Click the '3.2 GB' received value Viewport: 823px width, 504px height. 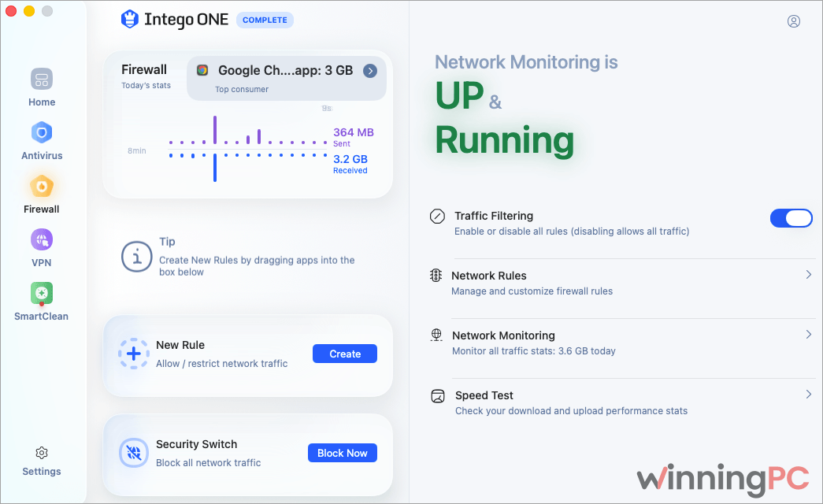(350, 159)
